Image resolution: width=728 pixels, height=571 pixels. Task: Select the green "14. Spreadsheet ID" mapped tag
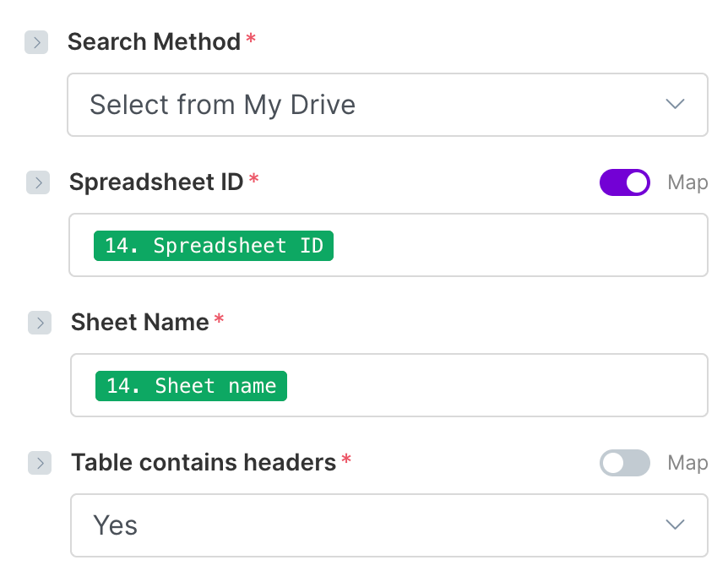214,245
